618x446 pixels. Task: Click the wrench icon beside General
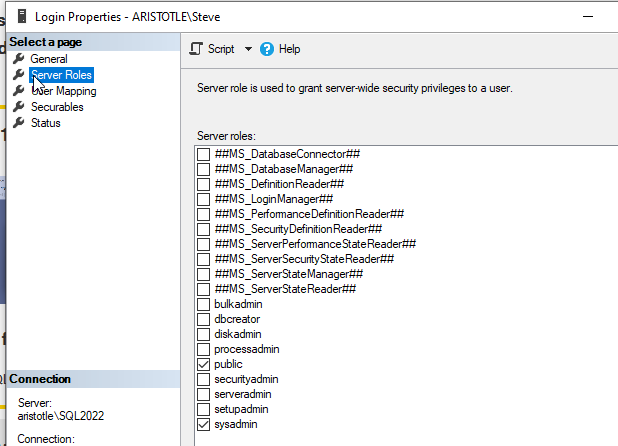(x=18, y=59)
